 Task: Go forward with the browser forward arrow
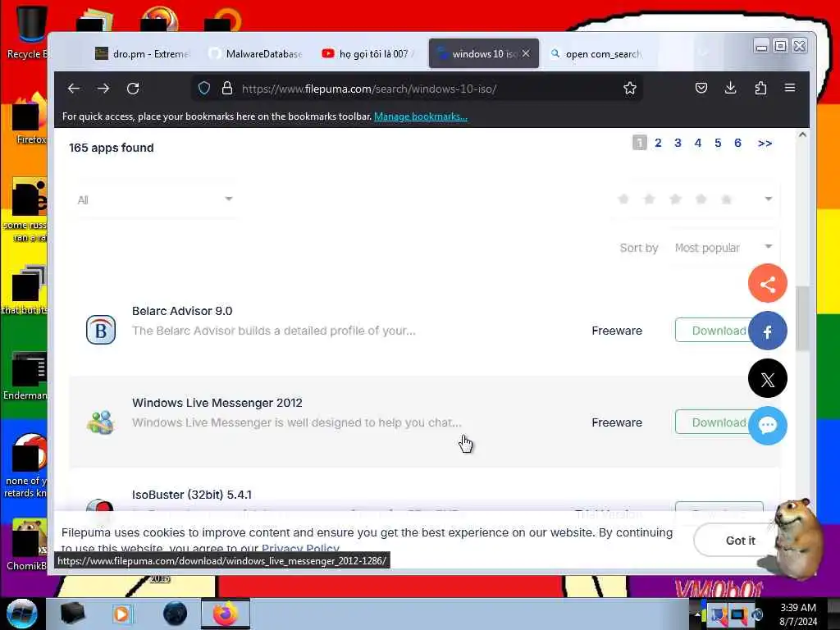[x=103, y=89]
